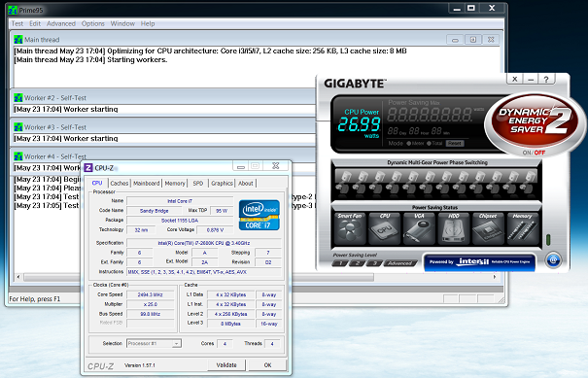Click the '0.876 V' core voltage value
The image size is (588, 378).
click(215, 230)
